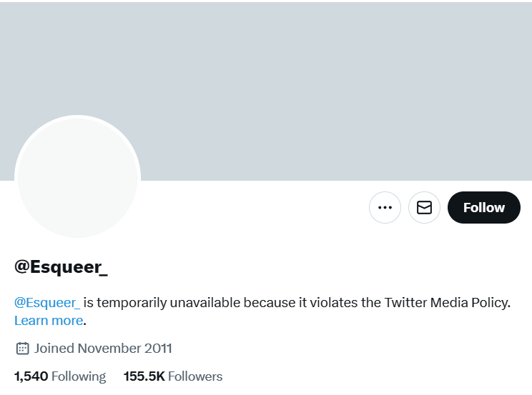Image resolution: width=532 pixels, height=395 pixels.
Task: Click the envelope message icon
Action: (424, 208)
